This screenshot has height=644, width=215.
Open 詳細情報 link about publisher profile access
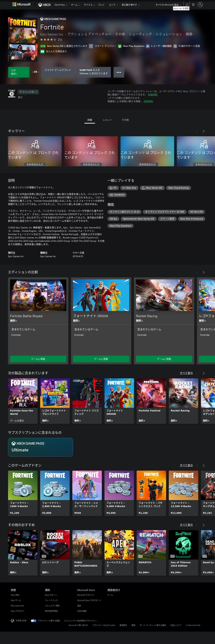153,95
